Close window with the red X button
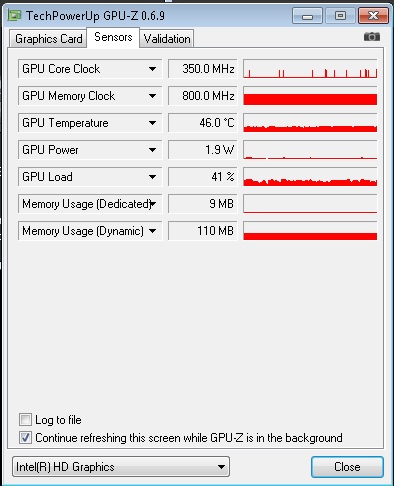Image resolution: width=394 pixels, height=486 pixels. click(x=373, y=16)
